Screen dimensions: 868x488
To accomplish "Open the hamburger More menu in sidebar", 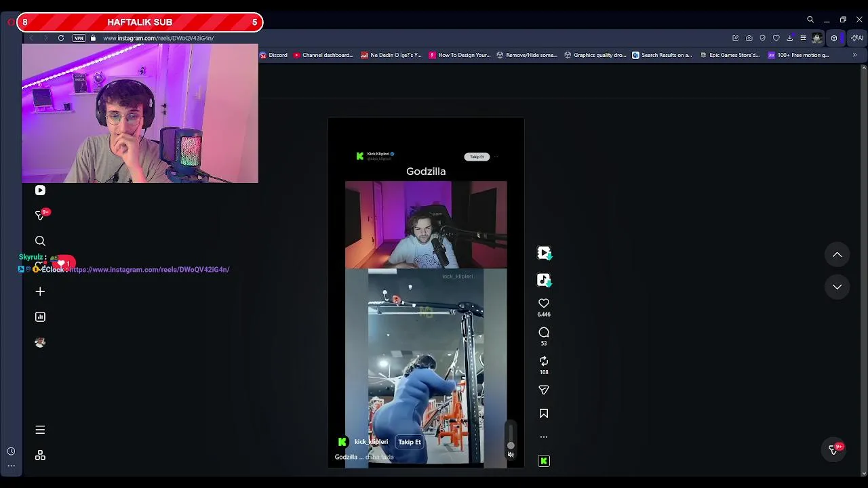I will 40,430.
